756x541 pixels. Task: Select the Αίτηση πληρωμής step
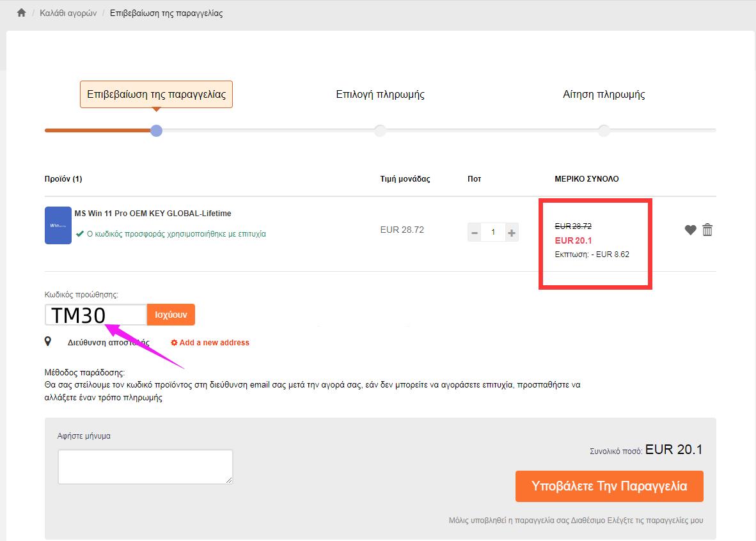tap(604, 95)
